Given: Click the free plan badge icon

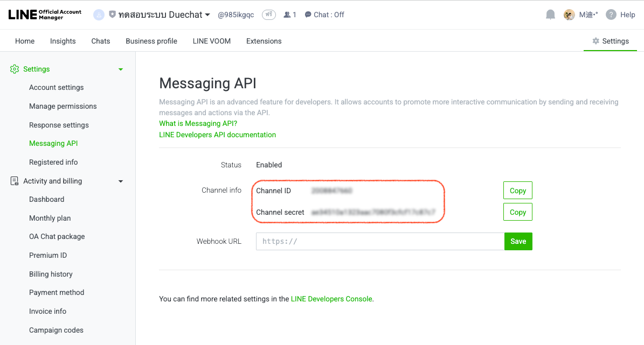Looking at the screenshot, I should point(268,15).
